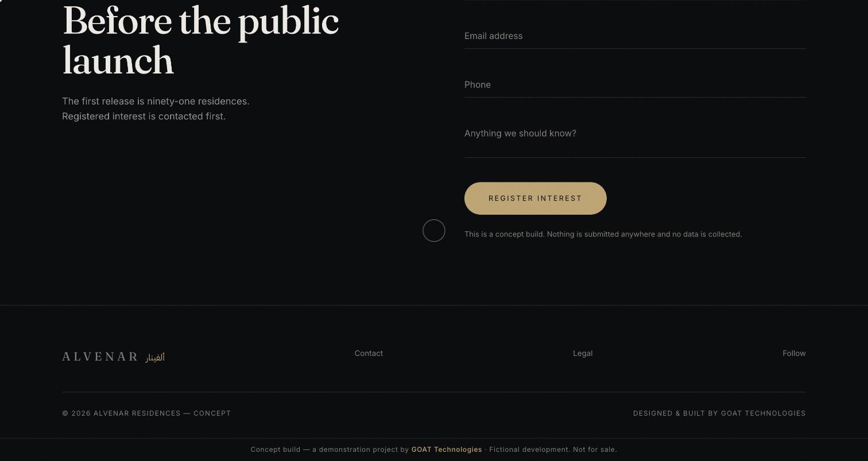The image size is (868, 461).
Task: Open the Follow footer section
Action: coord(794,353)
